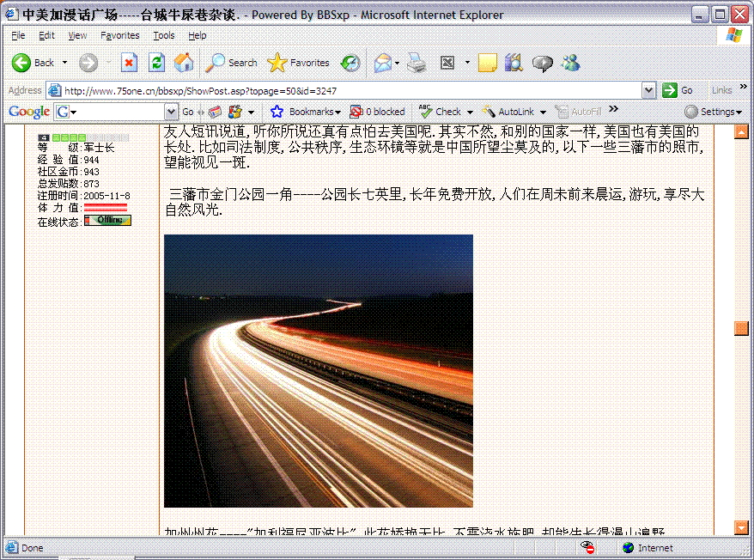Toggle the popup blocker '0 blocked'
Image resolution: width=754 pixels, height=560 pixels.
377,112
